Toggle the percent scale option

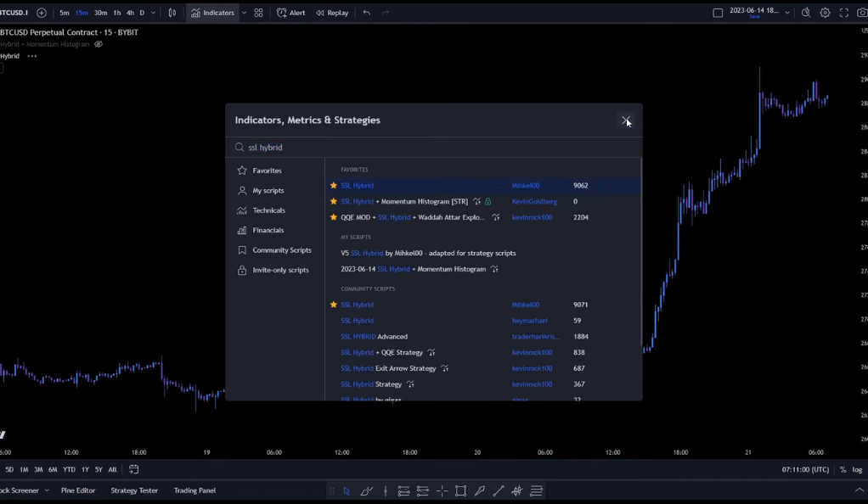point(843,469)
